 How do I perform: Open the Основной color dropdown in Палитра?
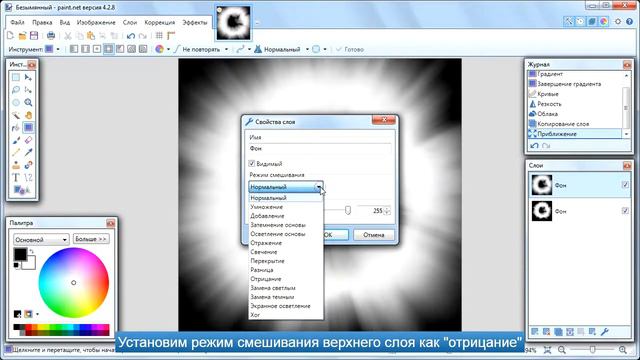(x=41, y=239)
